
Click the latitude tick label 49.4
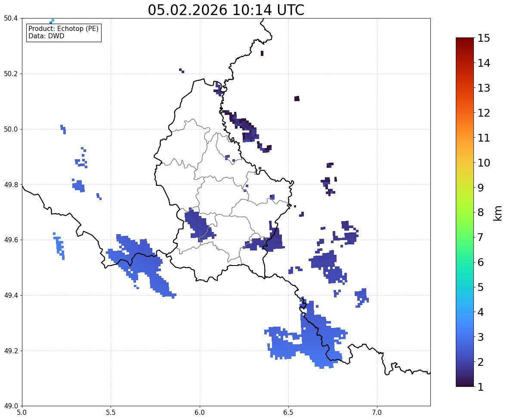11,296
